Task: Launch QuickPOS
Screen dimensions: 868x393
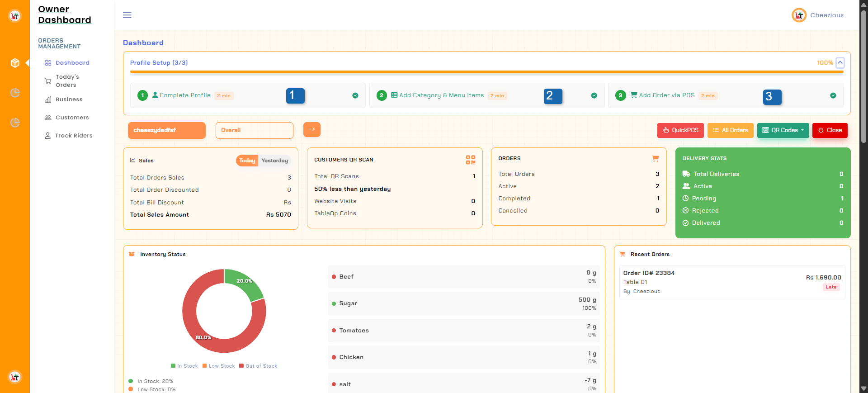Action: 680,130
